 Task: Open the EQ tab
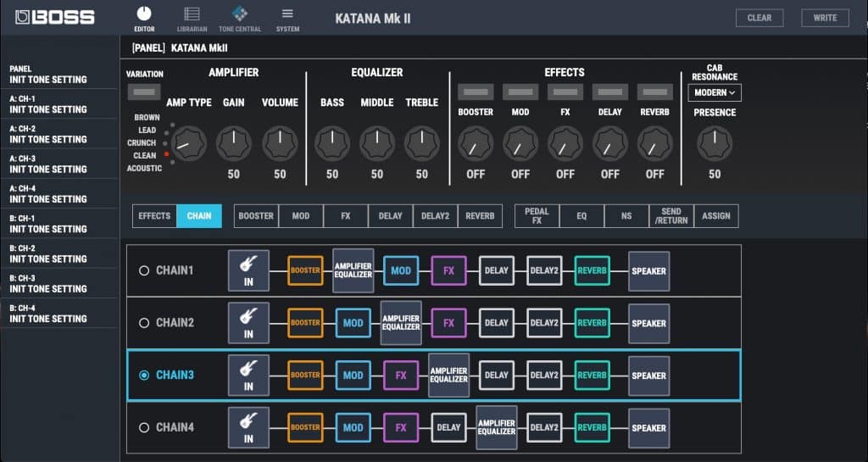click(x=581, y=216)
